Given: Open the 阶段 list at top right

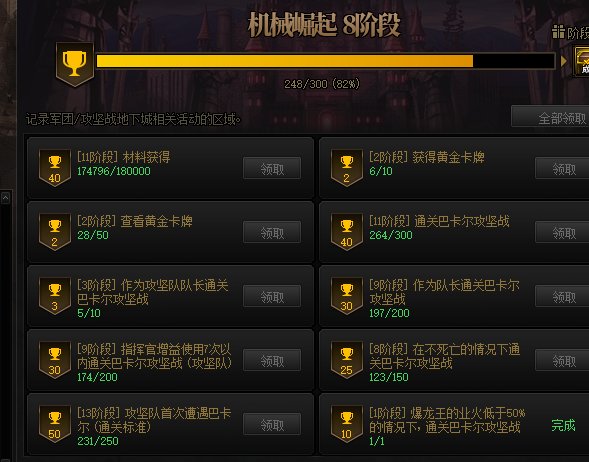Looking at the screenshot, I should pos(571,33).
